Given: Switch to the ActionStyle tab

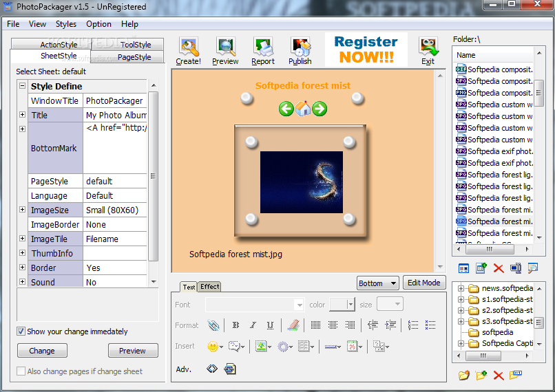Looking at the screenshot, I should pos(52,44).
